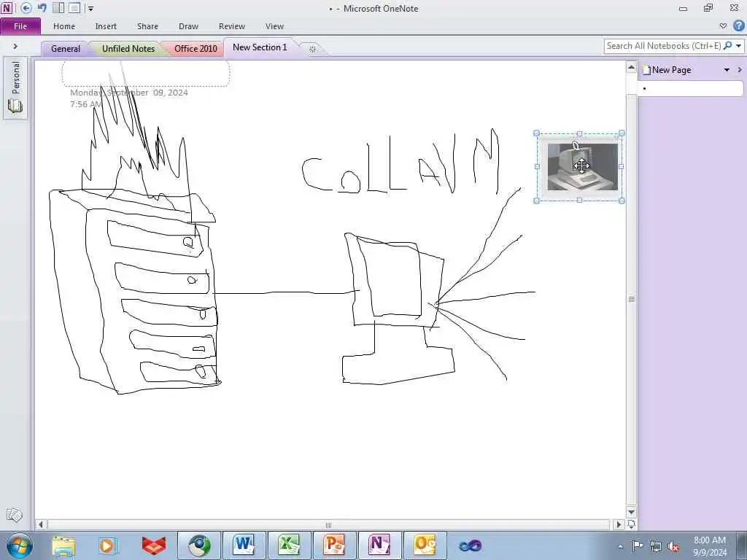The height and width of the screenshot is (560, 747).
Task: Select the General section tab
Action: (x=66, y=49)
